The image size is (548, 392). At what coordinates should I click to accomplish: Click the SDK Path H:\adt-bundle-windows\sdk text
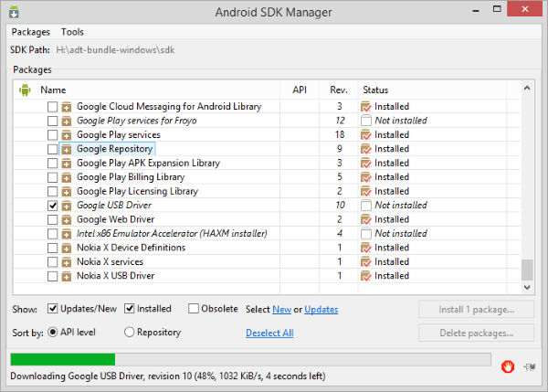point(115,50)
